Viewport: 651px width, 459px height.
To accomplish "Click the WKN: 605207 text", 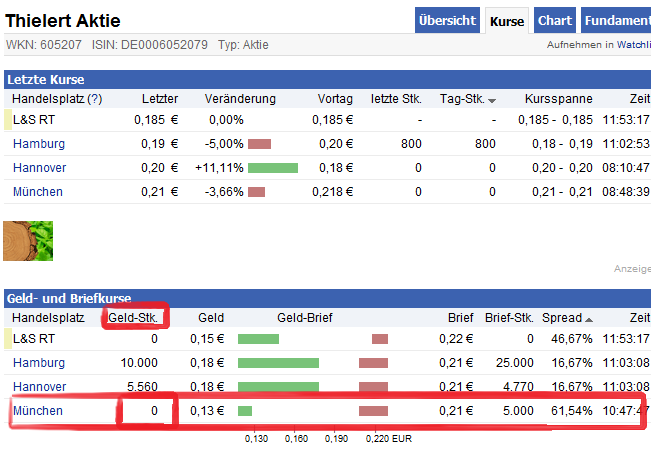I will (x=44, y=45).
